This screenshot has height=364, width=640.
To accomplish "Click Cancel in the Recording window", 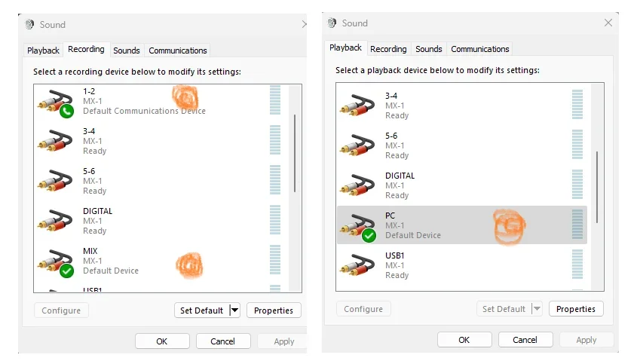I will tap(222, 341).
